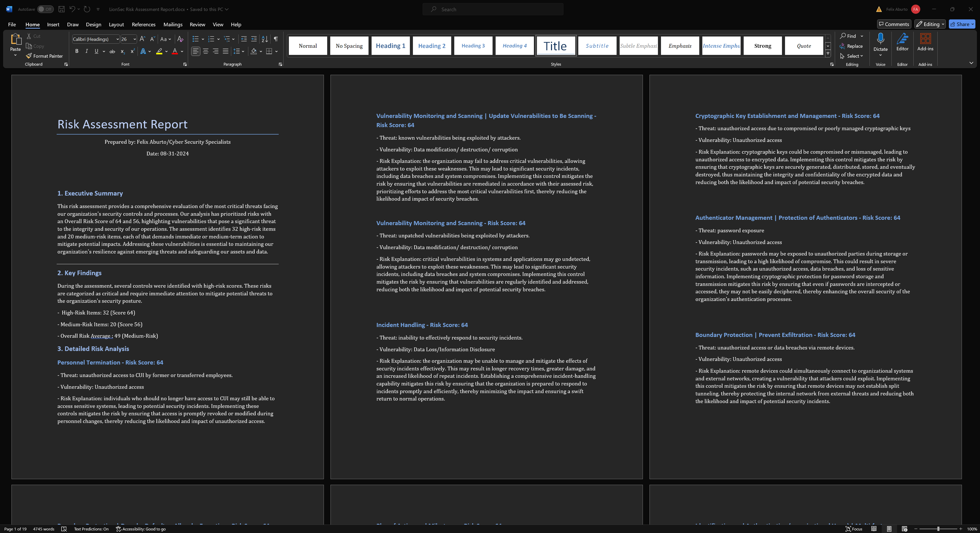The image size is (980, 533).
Task: Toggle italic formatting
Action: [86, 51]
